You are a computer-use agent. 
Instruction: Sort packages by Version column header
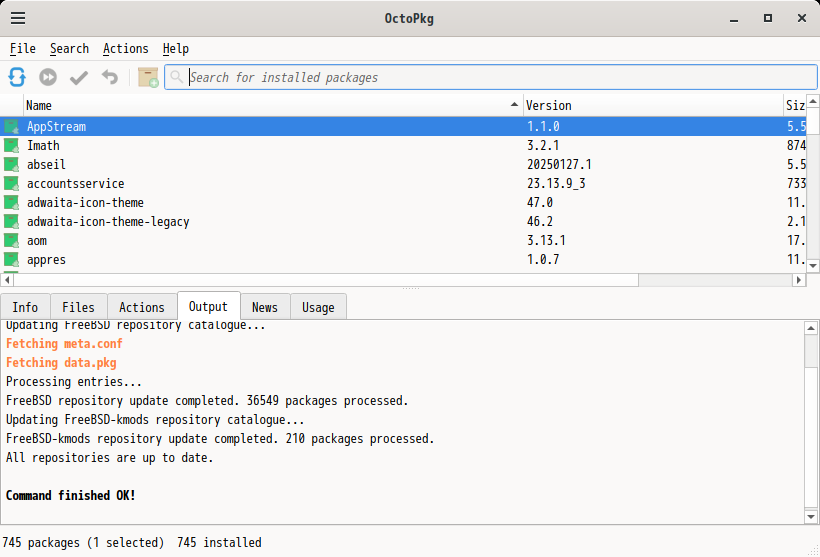(650, 105)
